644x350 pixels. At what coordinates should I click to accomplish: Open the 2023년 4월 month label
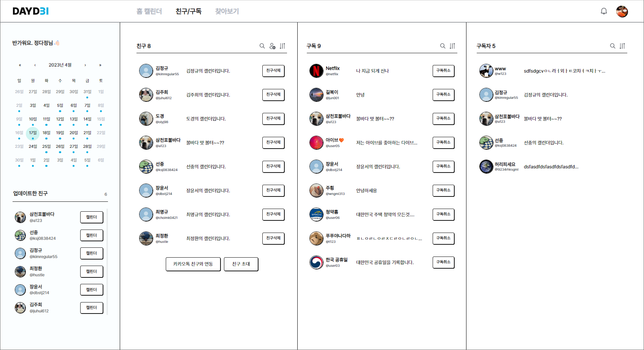click(x=60, y=65)
